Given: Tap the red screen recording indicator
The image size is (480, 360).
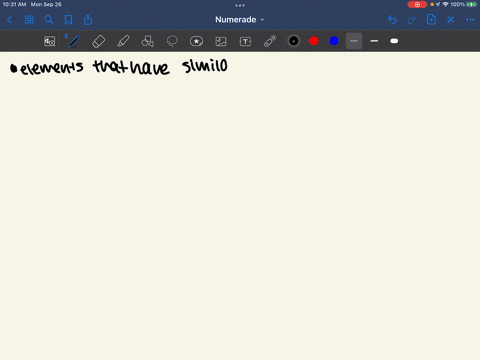Looking at the screenshot, I should [417, 4].
